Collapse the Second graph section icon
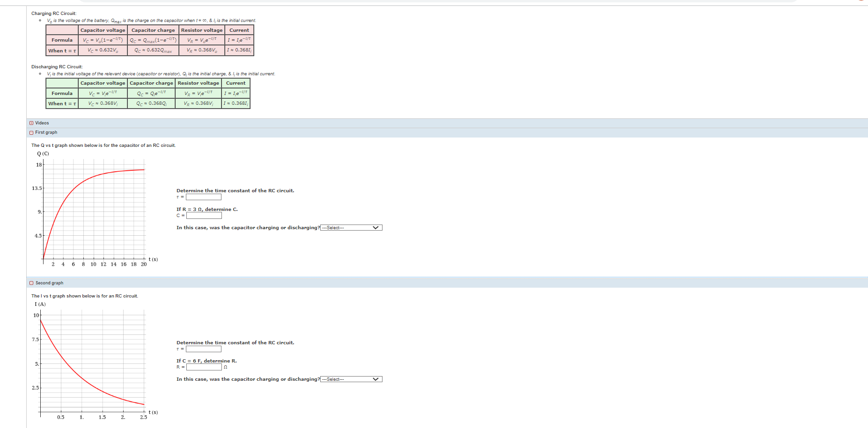 tap(31, 283)
